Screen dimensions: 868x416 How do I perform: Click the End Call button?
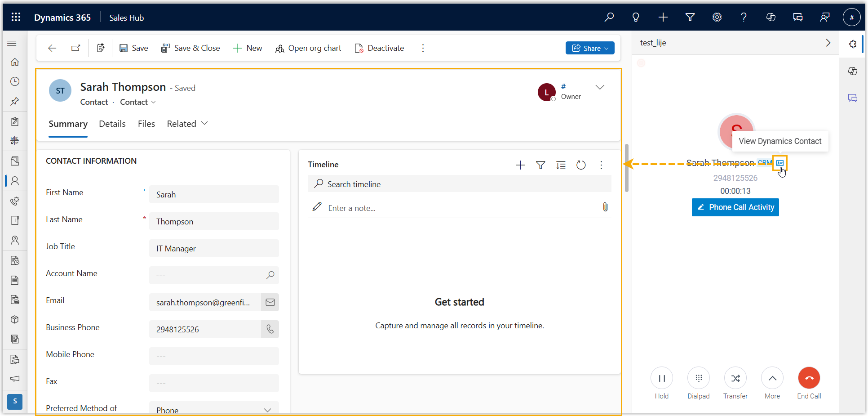(x=809, y=378)
